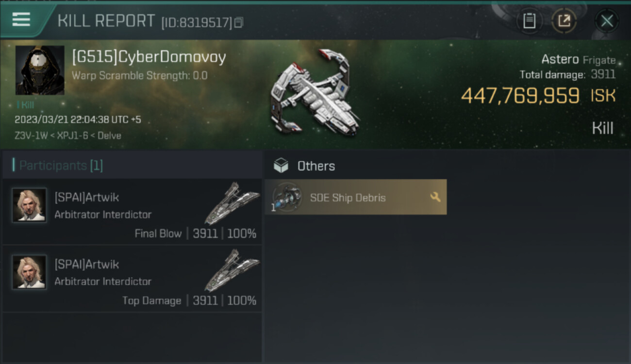
Task: Share the kill report externally
Action: coord(564,20)
